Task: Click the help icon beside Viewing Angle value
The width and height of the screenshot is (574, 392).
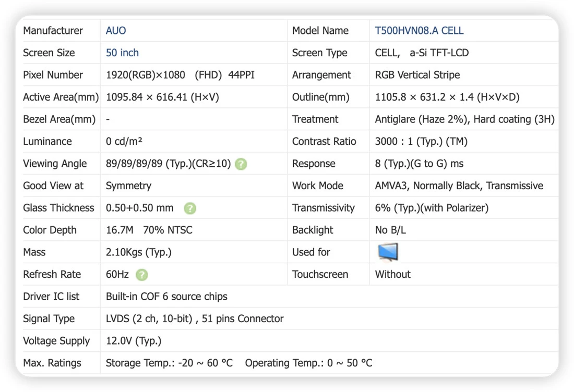Action: pyautogui.click(x=241, y=164)
